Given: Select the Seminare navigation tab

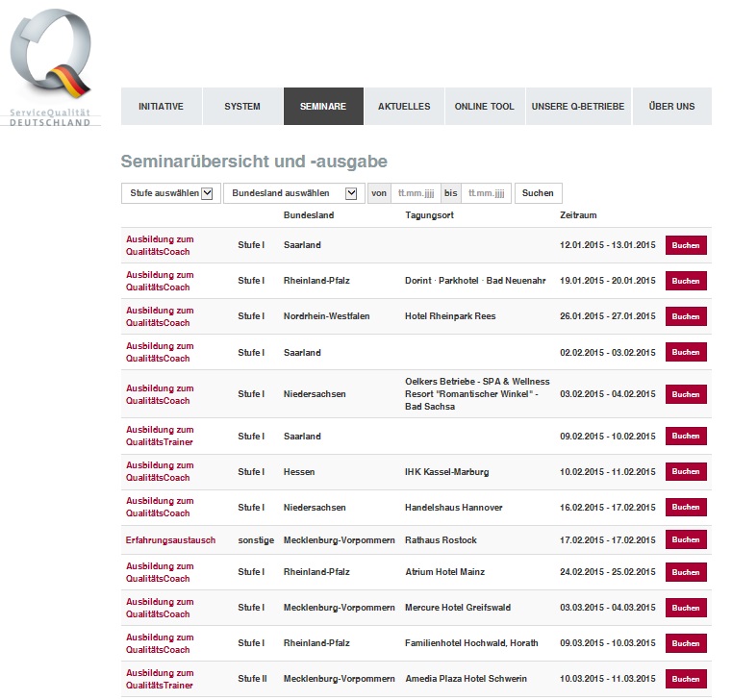Looking at the screenshot, I should 323,107.
